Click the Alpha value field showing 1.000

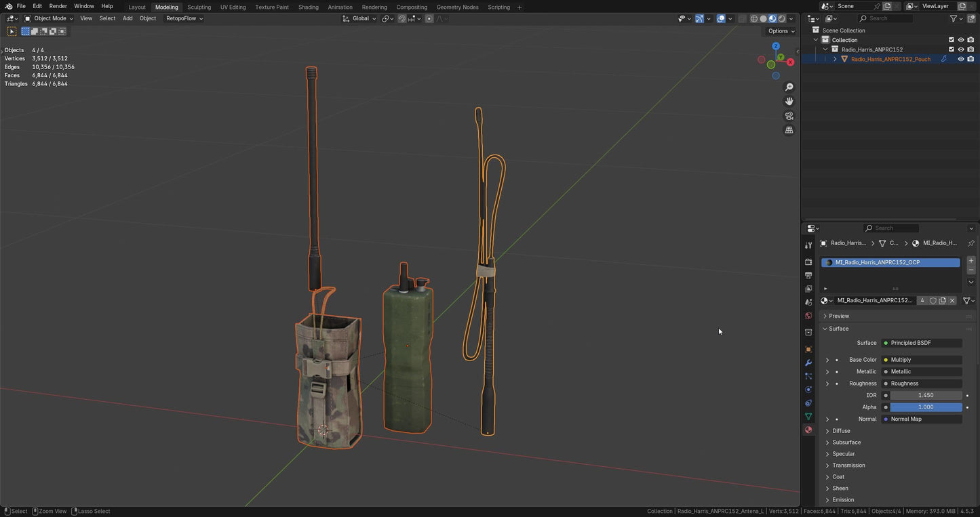click(925, 407)
